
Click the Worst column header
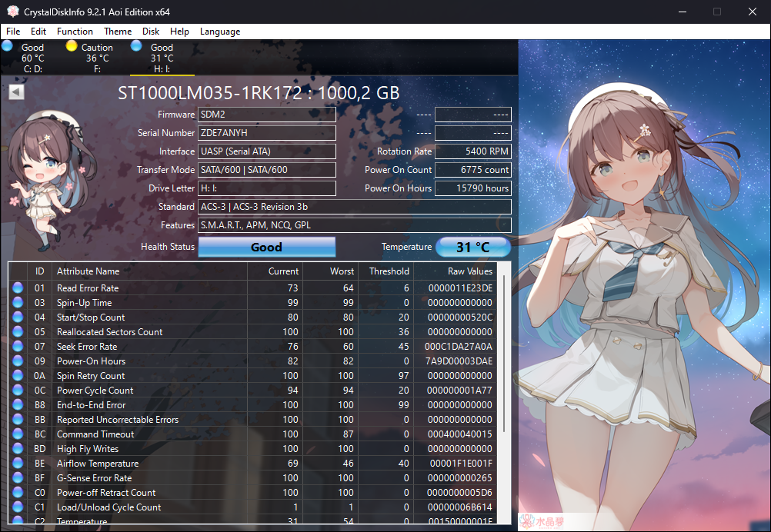tap(329, 271)
